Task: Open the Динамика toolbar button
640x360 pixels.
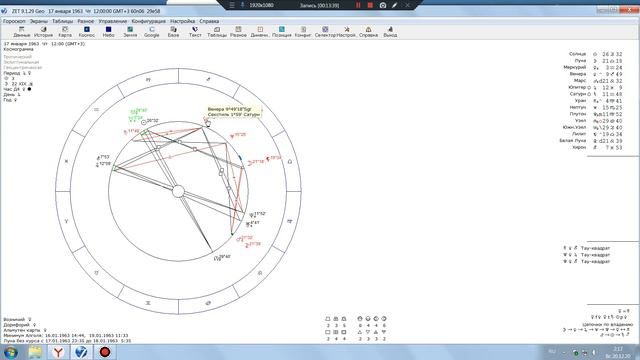Action: pos(260,32)
